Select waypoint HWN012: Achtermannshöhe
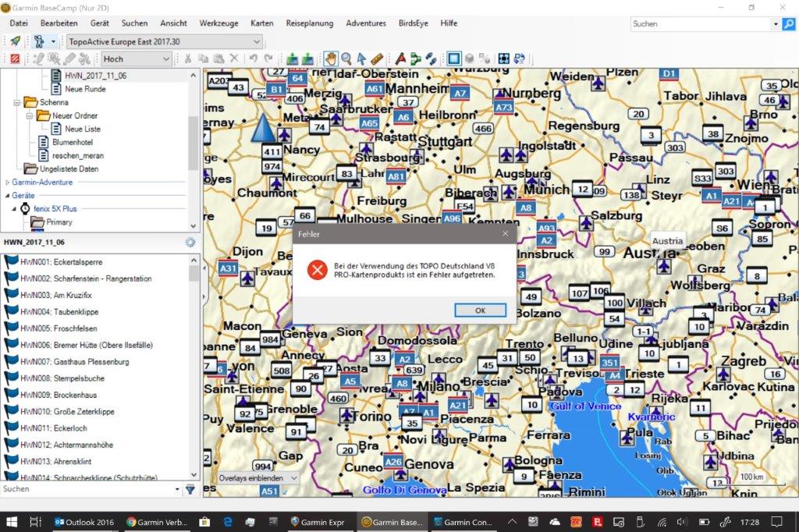The height and width of the screenshot is (532, 799). click(x=67, y=445)
